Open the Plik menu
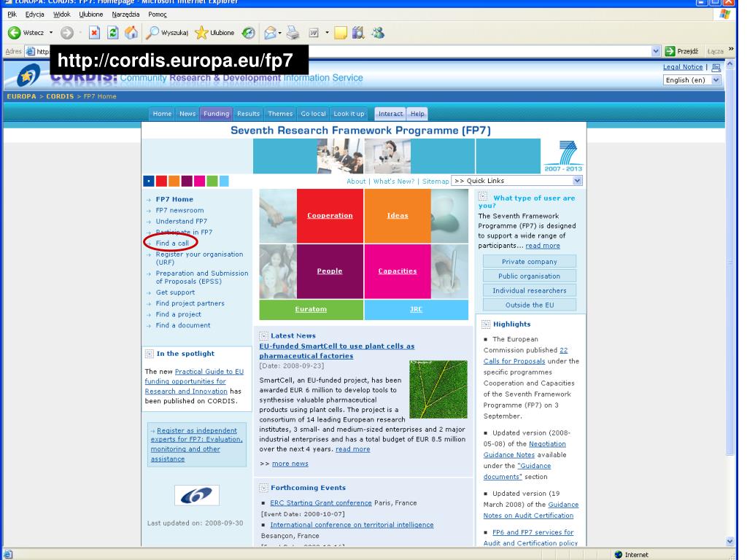Screen dimensions: 747x560 click(12, 15)
